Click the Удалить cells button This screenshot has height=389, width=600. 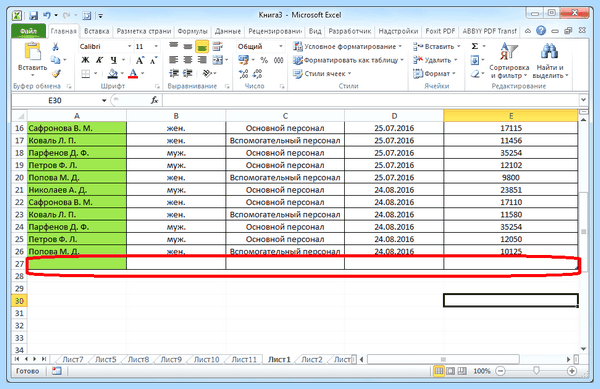click(435, 60)
